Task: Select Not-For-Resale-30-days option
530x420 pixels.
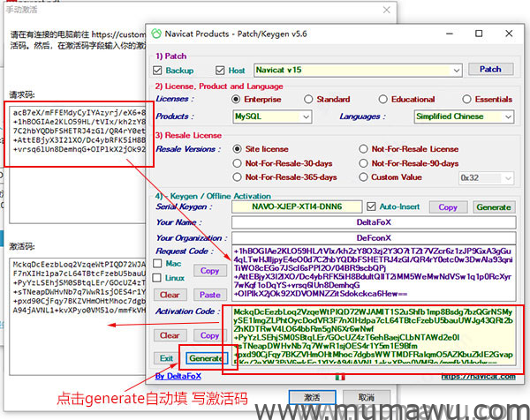Action: pyautogui.click(x=238, y=163)
